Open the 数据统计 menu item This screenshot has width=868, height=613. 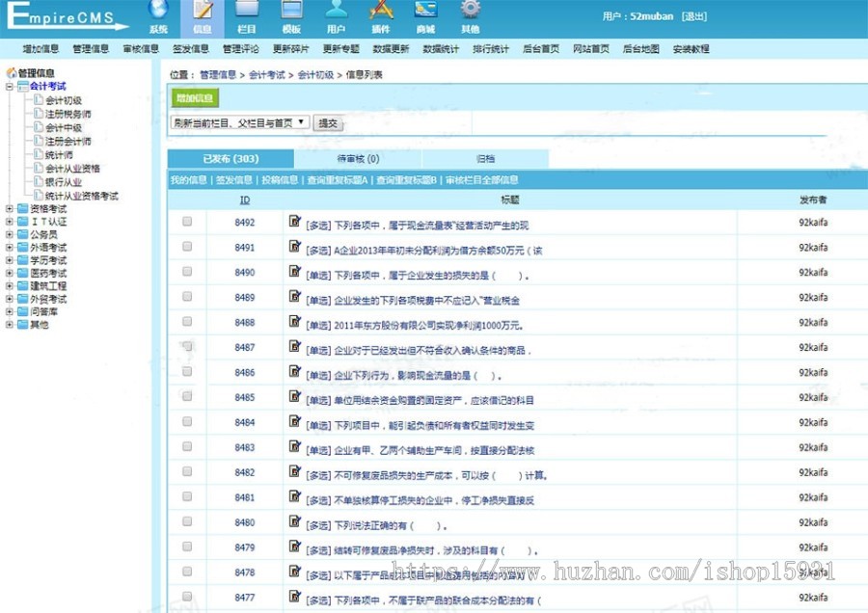coord(441,49)
